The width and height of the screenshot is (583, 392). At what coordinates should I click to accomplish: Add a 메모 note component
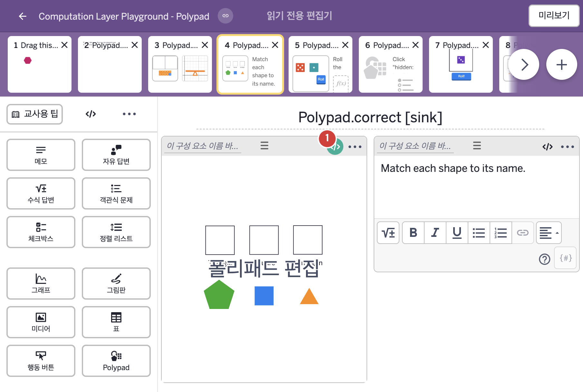(41, 155)
